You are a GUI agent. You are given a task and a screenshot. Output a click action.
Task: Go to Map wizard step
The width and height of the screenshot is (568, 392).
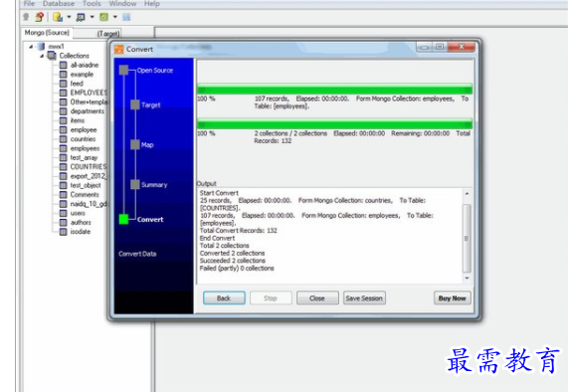pyautogui.click(x=147, y=145)
